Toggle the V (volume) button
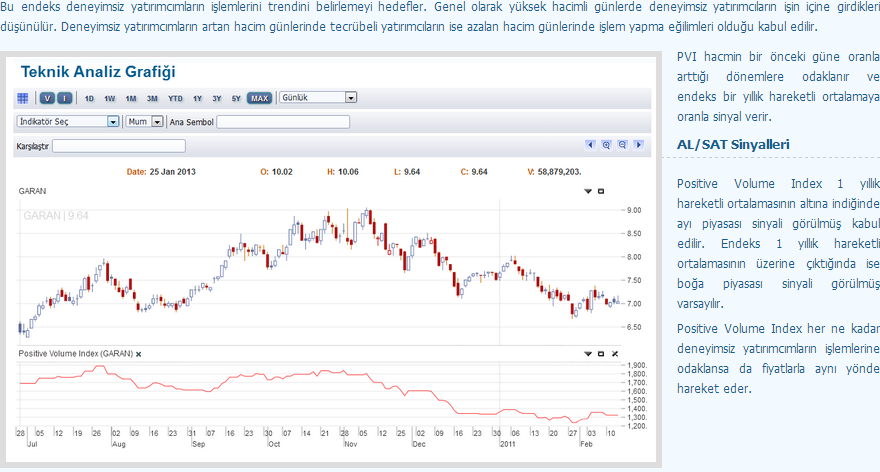The image size is (880, 472). (47, 98)
